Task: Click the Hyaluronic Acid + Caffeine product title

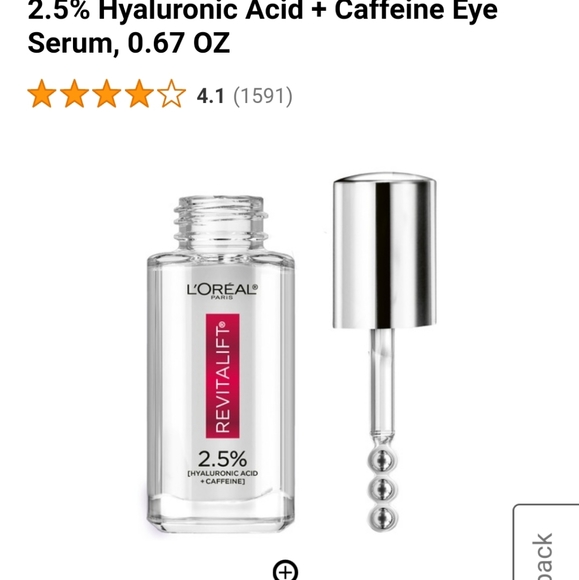Action: (x=262, y=11)
